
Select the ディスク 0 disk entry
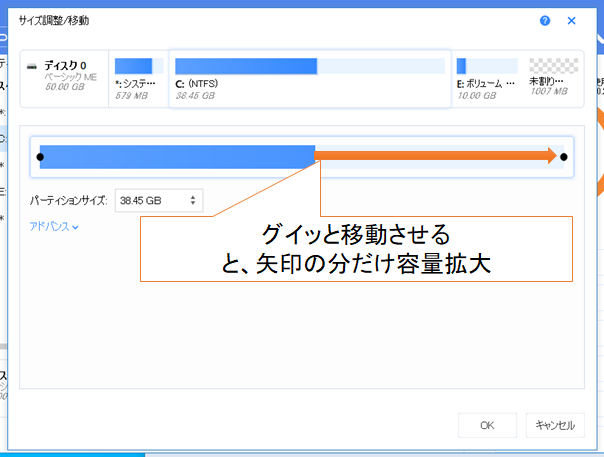(64, 79)
